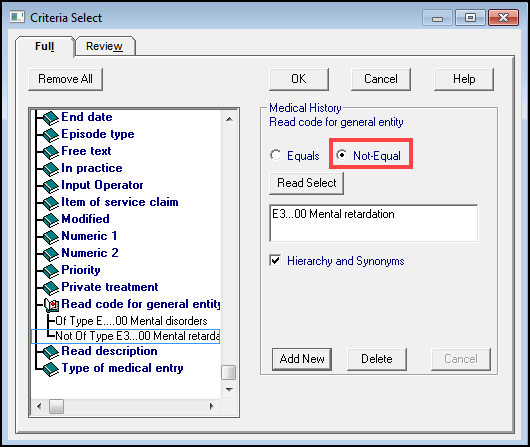Image resolution: width=530 pixels, height=447 pixels.
Task: Click the Read Select button
Action: tap(307, 183)
